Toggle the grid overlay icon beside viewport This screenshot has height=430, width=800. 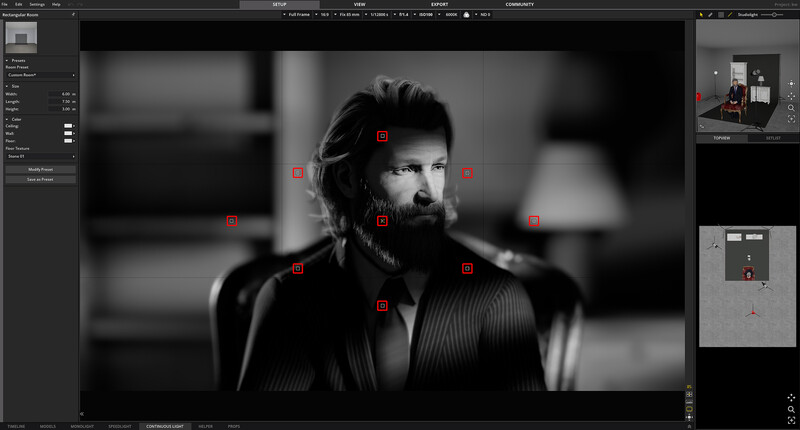(689, 394)
